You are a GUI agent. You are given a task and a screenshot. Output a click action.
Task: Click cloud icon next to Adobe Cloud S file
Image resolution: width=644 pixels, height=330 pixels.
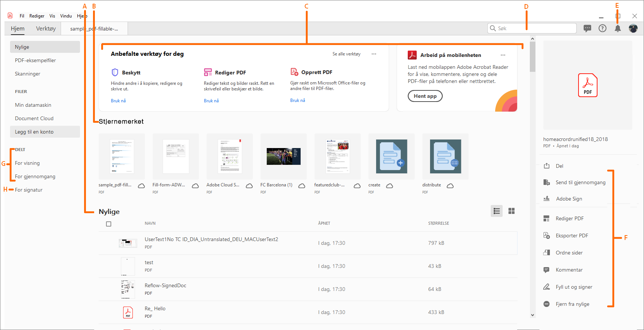click(249, 186)
